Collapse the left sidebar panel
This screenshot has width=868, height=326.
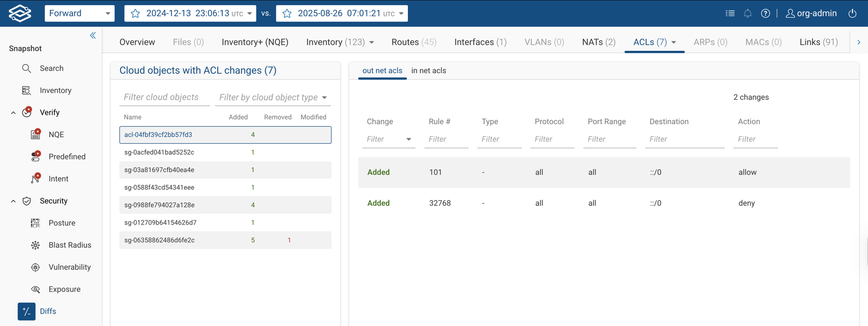[x=93, y=35]
